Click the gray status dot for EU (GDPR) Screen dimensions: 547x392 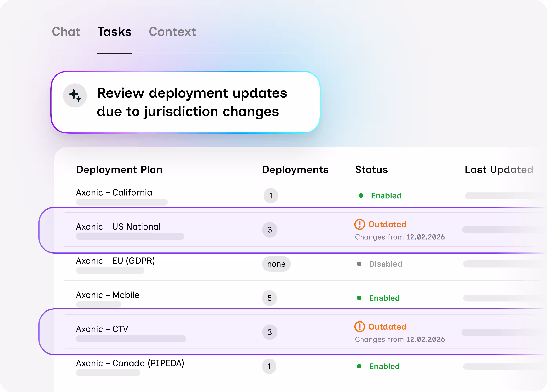pos(359,264)
